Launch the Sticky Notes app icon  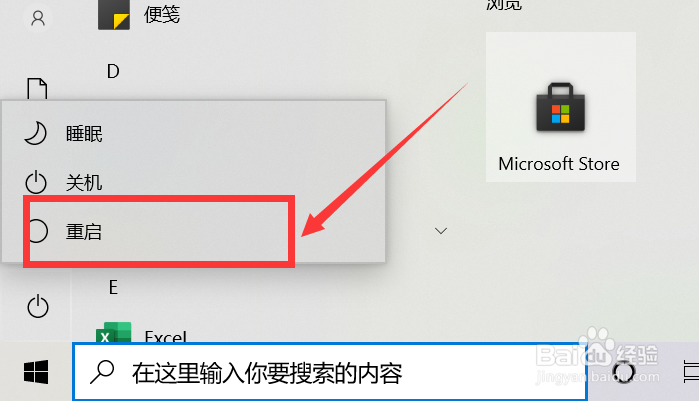[114, 15]
